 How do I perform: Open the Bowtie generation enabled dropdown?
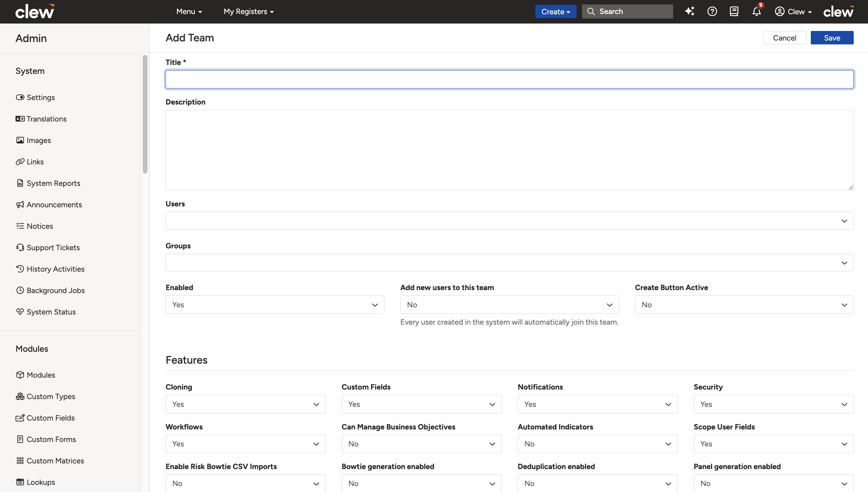(x=421, y=484)
